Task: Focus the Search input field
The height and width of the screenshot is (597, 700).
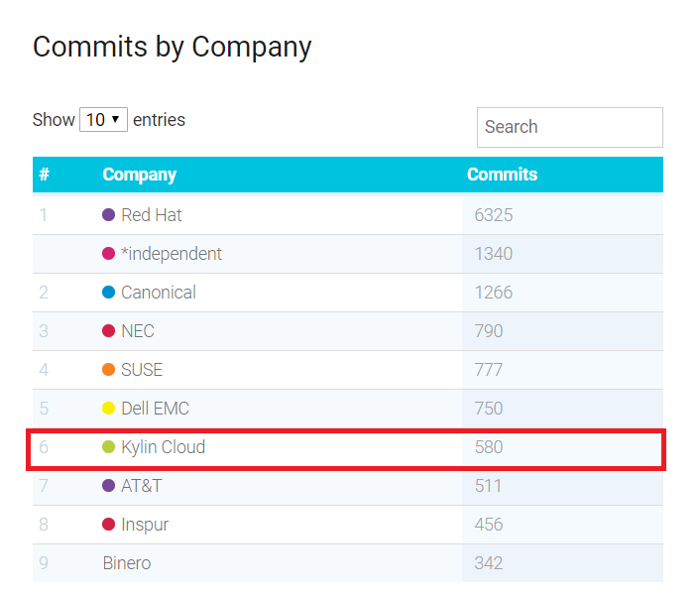Action: 570,127
